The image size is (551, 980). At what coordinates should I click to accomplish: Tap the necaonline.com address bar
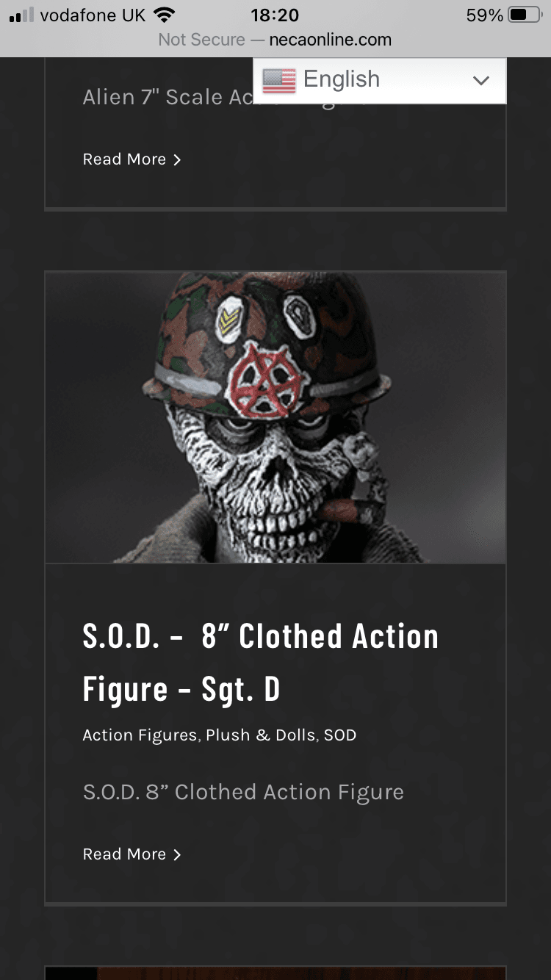[275, 40]
